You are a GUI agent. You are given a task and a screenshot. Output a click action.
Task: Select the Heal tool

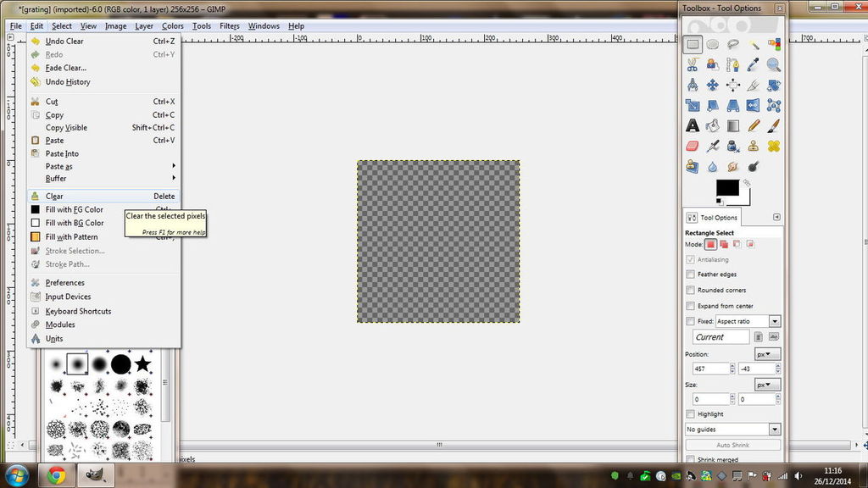pyautogui.click(x=774, y=147)
